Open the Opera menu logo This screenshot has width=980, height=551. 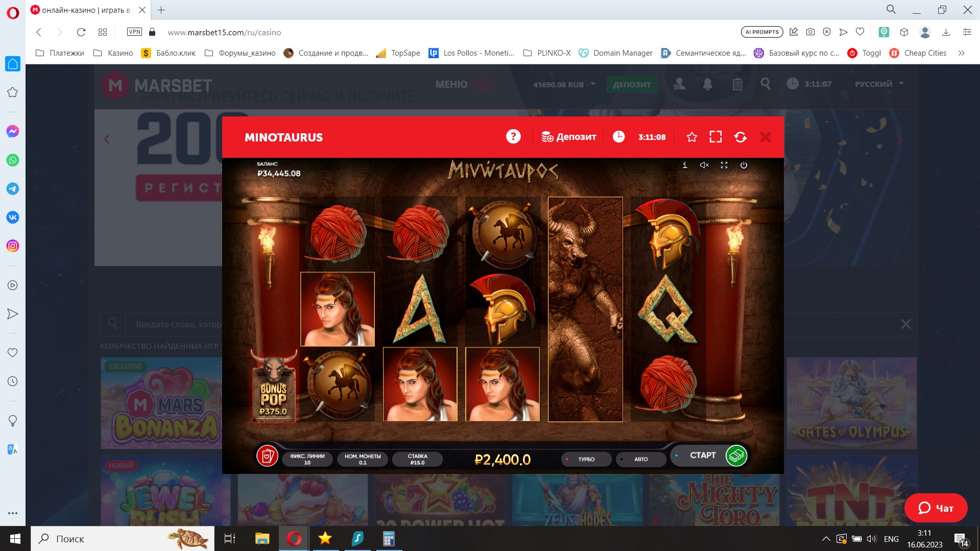13,12
